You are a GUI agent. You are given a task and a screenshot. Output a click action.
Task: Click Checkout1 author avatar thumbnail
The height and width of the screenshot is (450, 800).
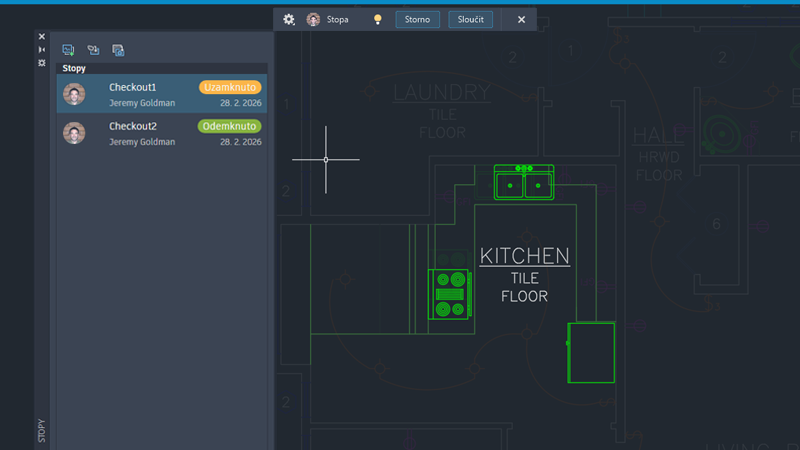74,94
